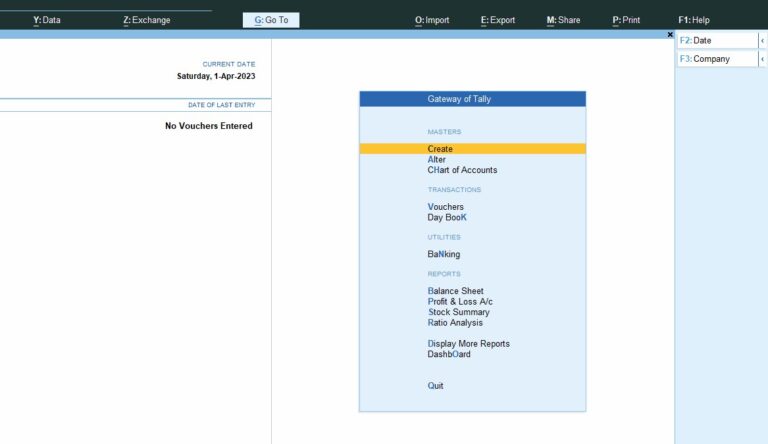Expand the arrow beside F2: Date
The height and width of the screenshot is (444, 768).
coord(762,41)
